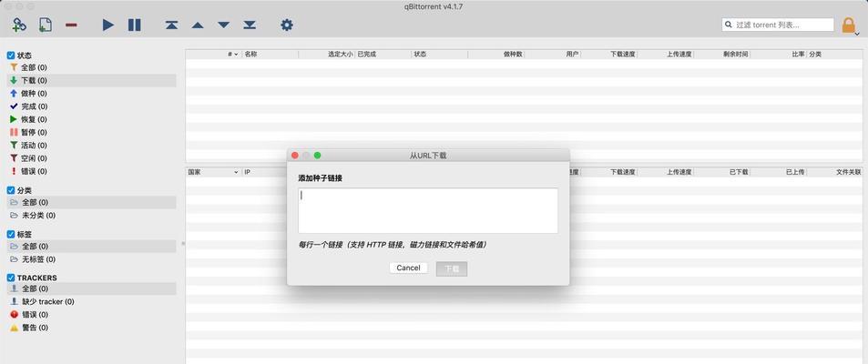Sort by the # column header
This screenshot has width=868, height=364.
[214, 55]
